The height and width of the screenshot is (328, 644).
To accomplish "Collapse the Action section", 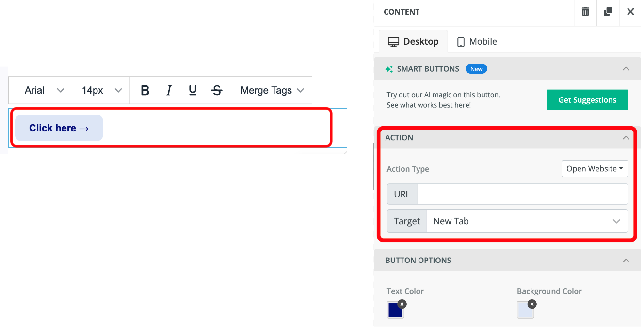I will (626, 138).
